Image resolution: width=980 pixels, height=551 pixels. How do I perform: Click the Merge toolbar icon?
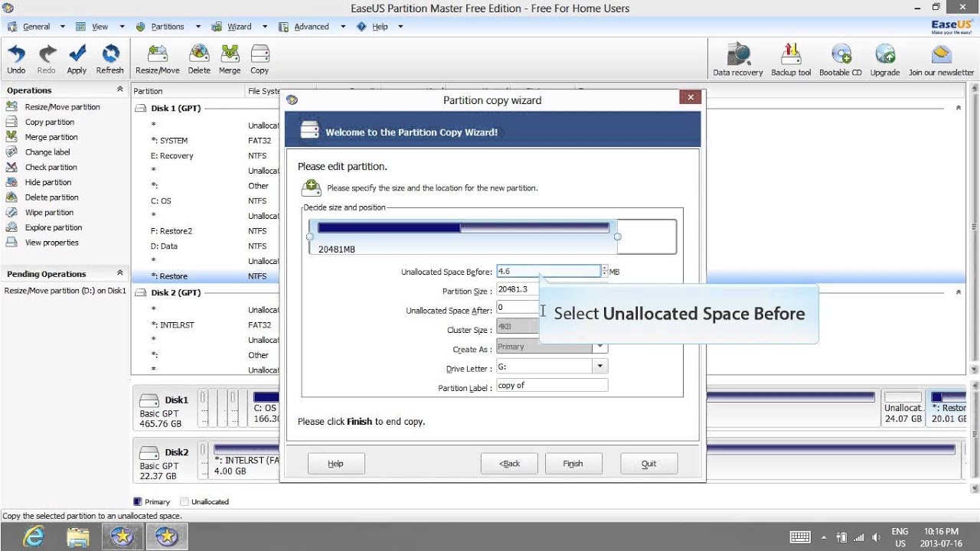pos(230,60)
